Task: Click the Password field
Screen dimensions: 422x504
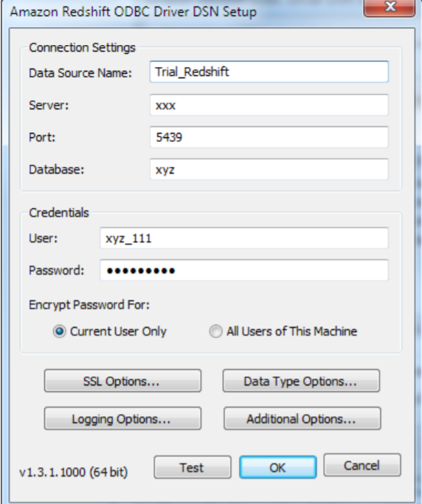Action: tap(244, 270)
